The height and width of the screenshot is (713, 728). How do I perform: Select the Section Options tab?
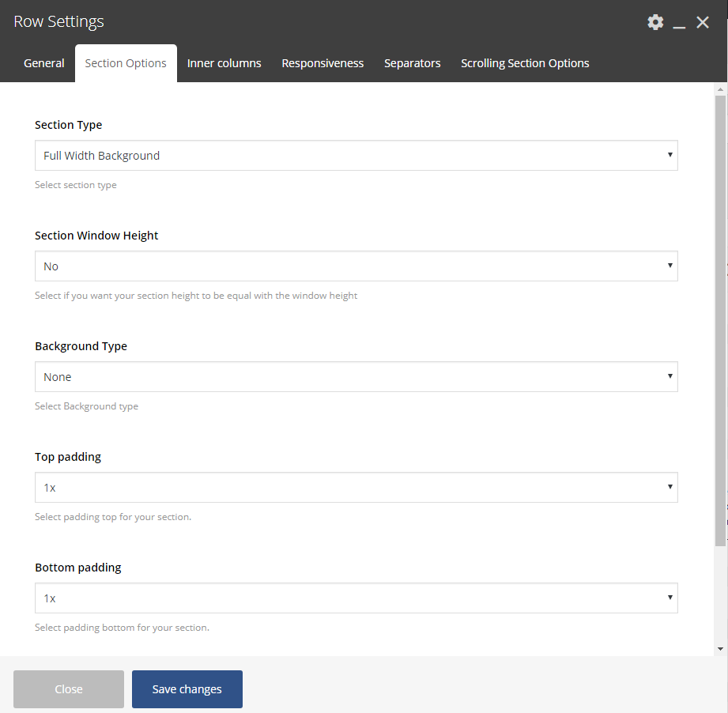pos(126,63)
